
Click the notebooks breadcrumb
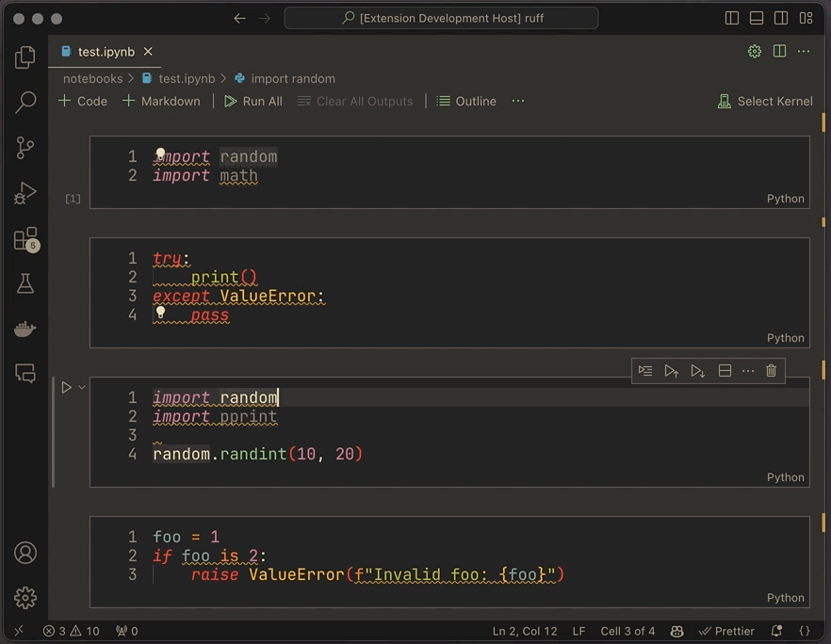click(x=92, y=78)
